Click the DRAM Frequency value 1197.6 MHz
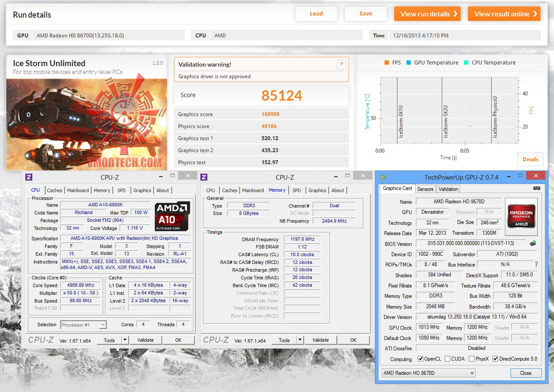Image resolution: width=554 pixels, height=392 pixels. click(302, 239)
